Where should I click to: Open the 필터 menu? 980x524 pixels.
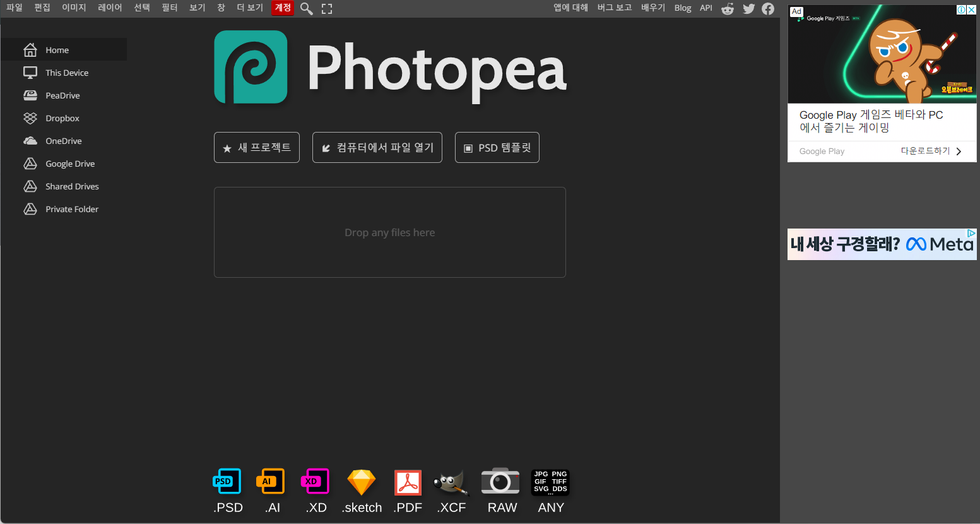coord(170,8)
